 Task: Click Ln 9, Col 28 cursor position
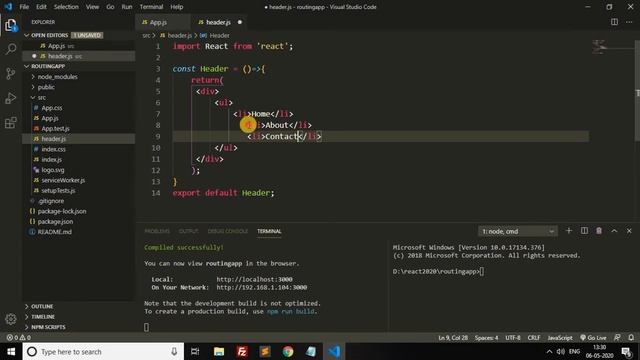[x=453, y=338]
